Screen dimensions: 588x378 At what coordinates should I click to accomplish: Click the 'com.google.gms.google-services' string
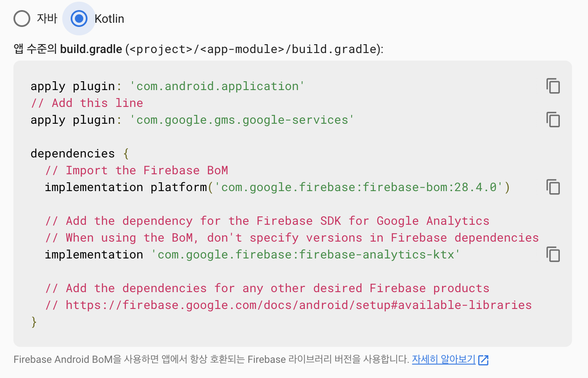pos(242,120)
